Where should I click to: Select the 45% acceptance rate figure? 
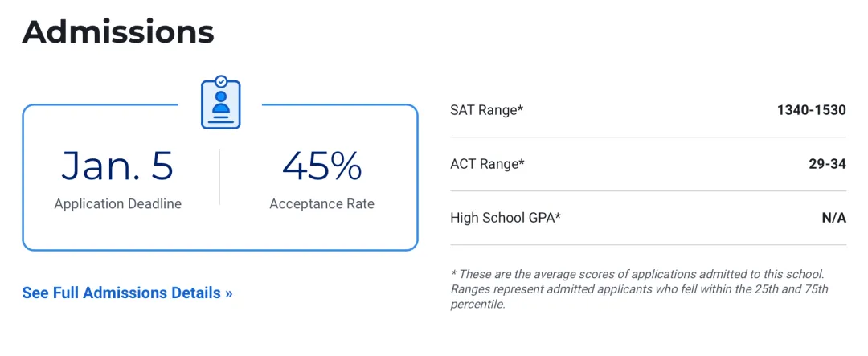[x=321, y=166]
